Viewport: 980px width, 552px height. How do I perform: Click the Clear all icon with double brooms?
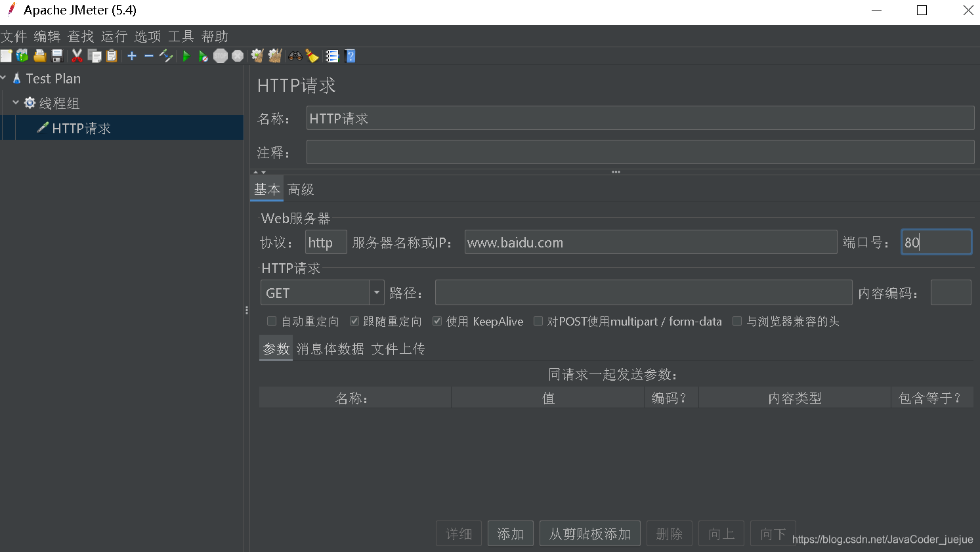point(275,56)
